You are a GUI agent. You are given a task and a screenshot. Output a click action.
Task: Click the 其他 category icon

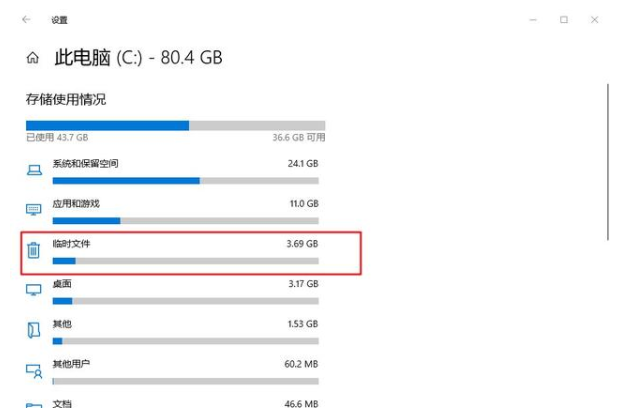tap(34, 330)
